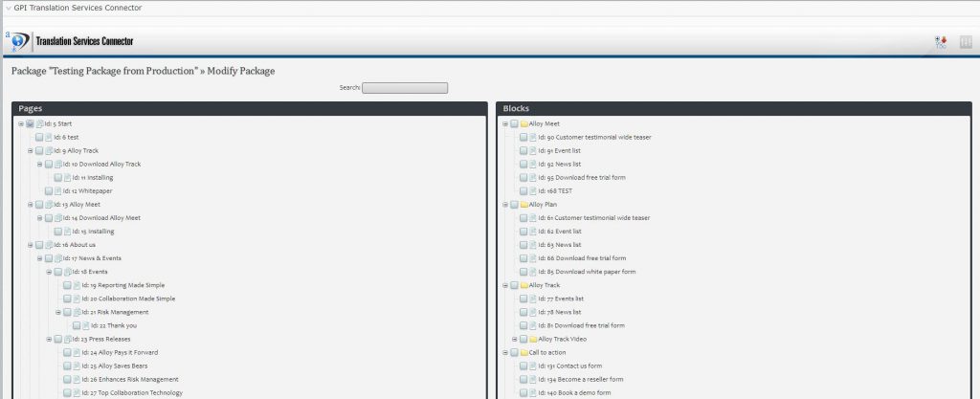Click the Alloy Track Video folder icon
The width and height of the screenshot is (980, 399).
(x=533, y=339)
